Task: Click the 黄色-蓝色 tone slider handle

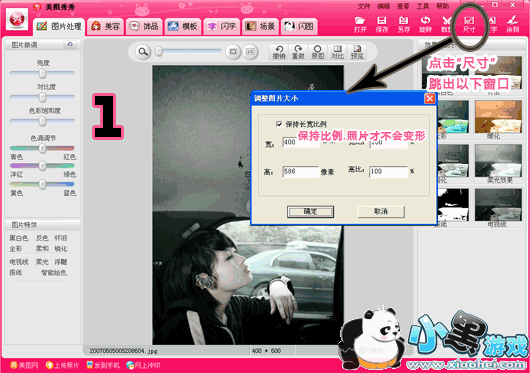Action: point(42,184)
